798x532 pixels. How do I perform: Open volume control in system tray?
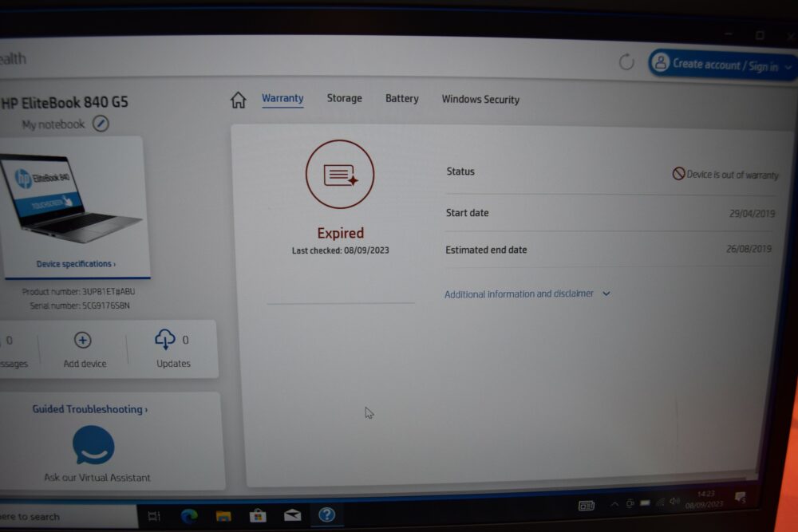click(674, 502)
